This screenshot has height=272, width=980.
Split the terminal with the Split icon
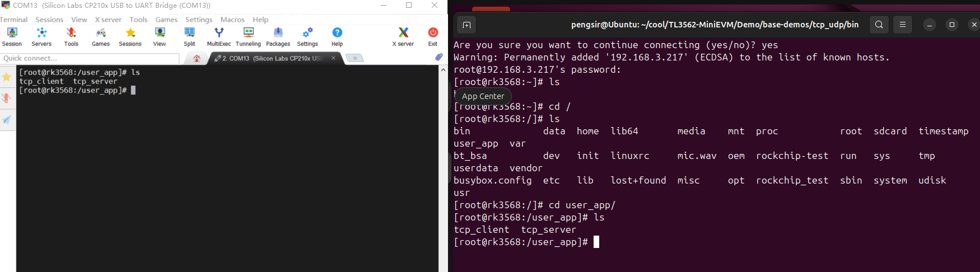(189, 36)
